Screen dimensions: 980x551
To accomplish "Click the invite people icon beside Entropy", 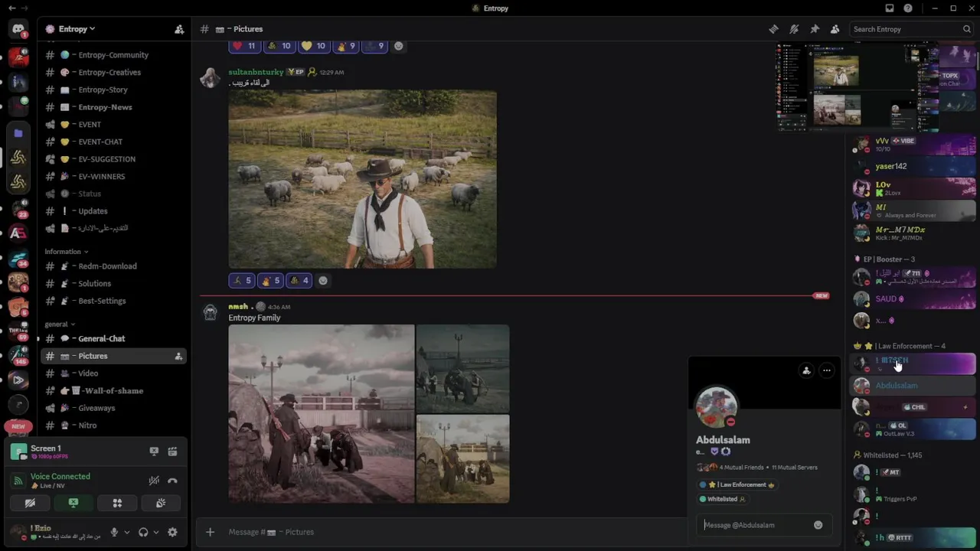I will 179,29.
